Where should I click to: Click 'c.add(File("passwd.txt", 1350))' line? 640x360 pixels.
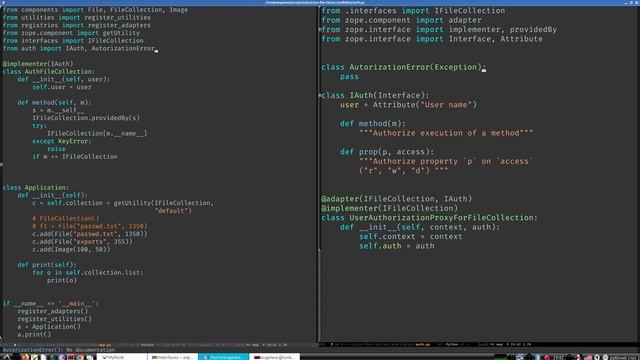pyautogui.click(x=90, y=234)
